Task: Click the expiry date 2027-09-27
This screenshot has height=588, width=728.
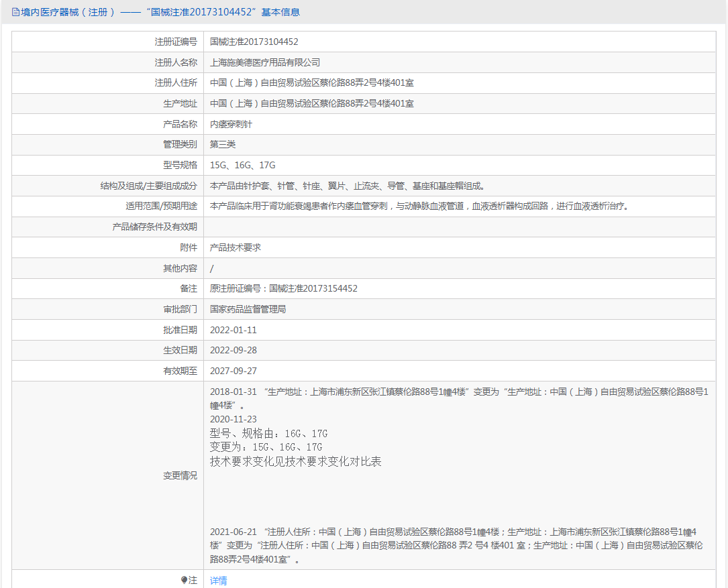Action: tap(233, 371)
